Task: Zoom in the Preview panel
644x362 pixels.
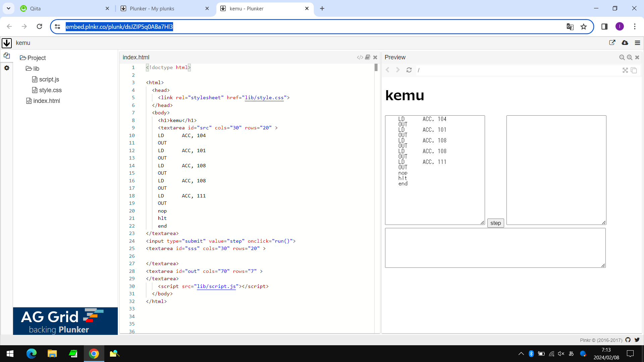Action: coord(630,57)
